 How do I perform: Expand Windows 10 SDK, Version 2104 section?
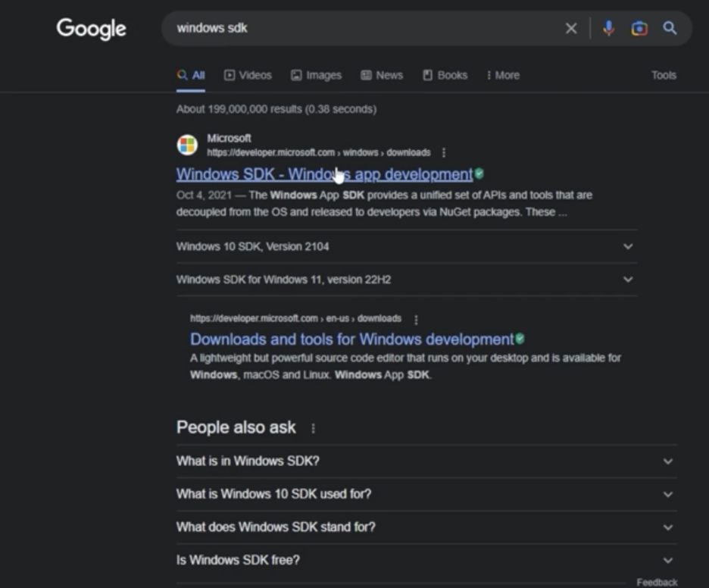[407, 246]
